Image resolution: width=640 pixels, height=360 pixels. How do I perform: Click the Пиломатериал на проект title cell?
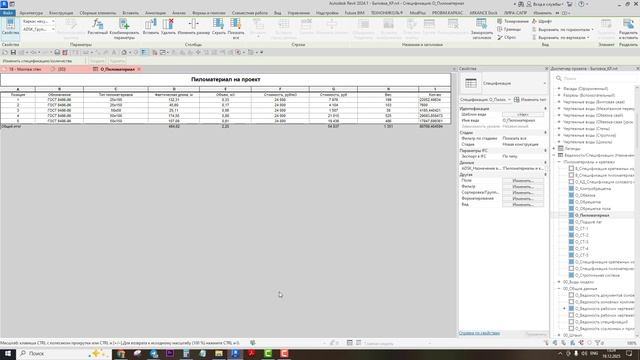click(x=226, y=80)
